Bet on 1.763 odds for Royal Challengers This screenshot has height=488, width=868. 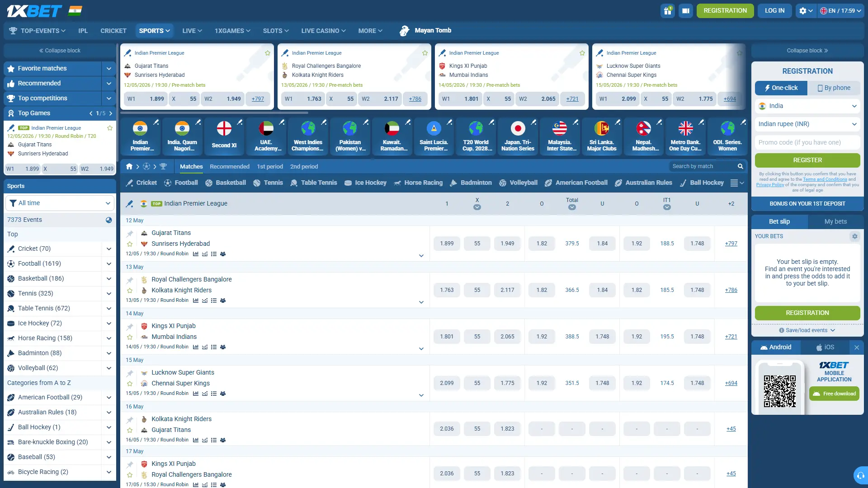[447, 290]
